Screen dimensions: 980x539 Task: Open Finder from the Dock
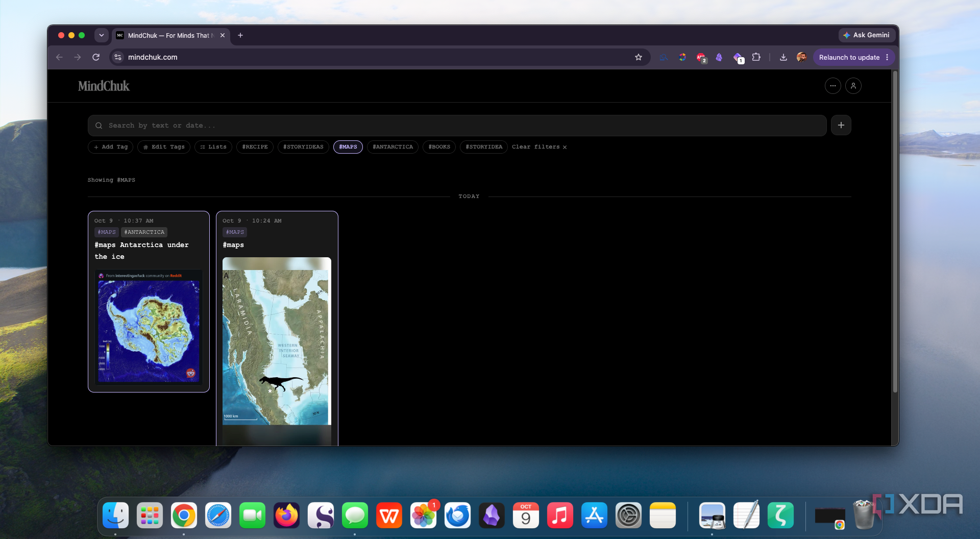(115, 516)
